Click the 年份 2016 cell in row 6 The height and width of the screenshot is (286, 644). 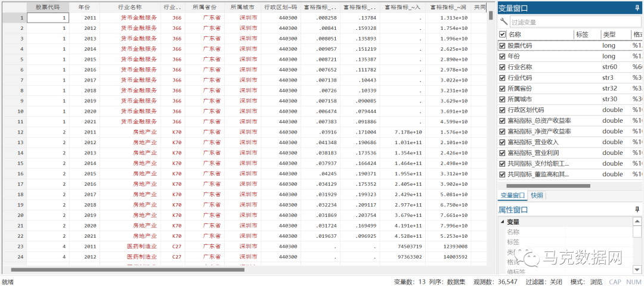pyautogui.click(x=84, y=70)
